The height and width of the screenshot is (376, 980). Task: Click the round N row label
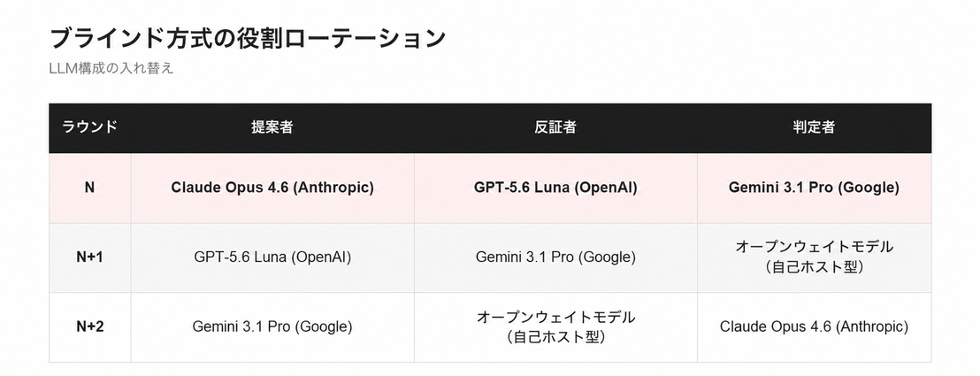tap(90, 188)
